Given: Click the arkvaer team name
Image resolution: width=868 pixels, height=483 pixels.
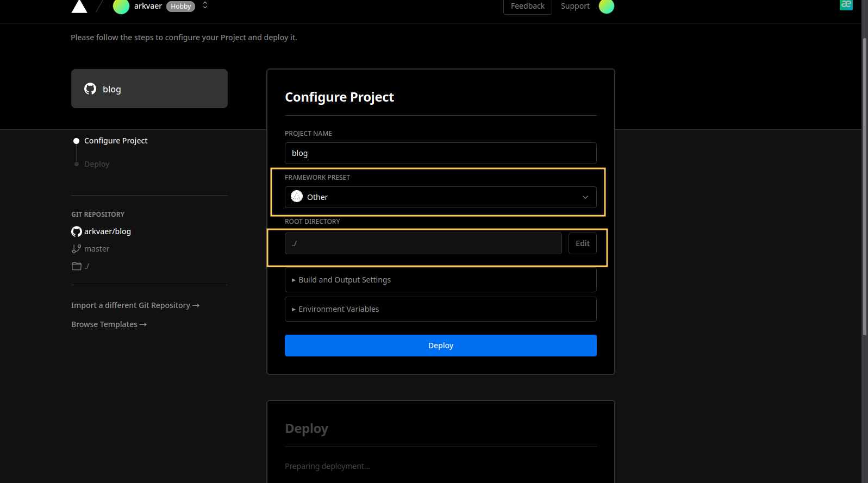Looking at the screenshot, I should click(x=148, y=6).
